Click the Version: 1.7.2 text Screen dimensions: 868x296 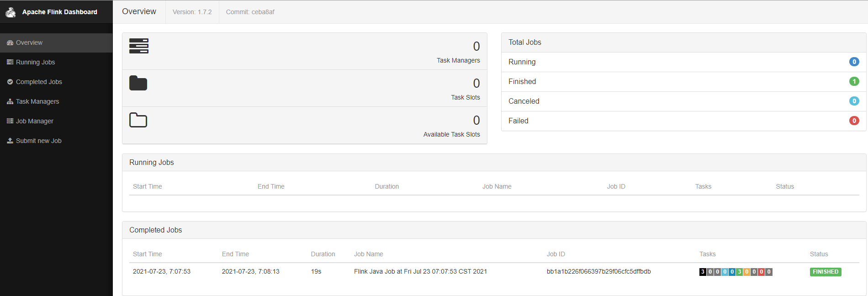point(192,12)
